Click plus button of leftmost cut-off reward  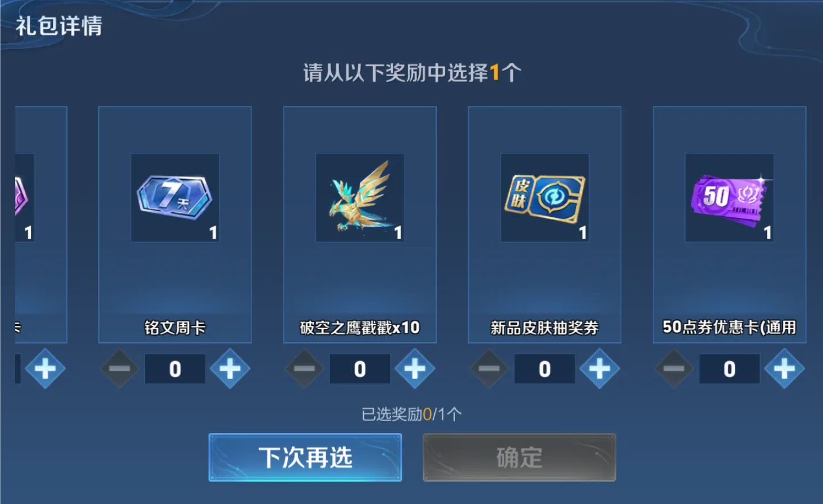click(x=45, y=368)
